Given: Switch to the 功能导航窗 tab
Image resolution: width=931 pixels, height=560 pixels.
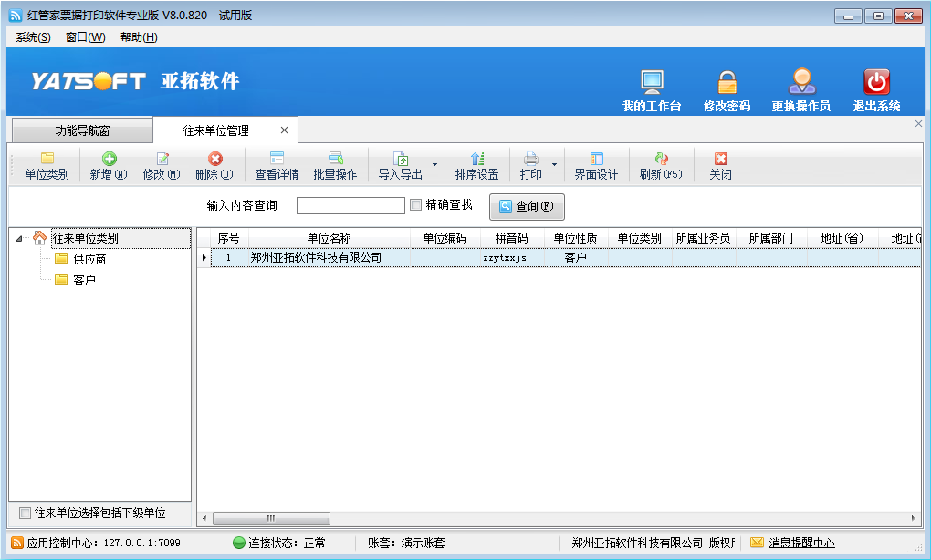Looking at the screenshot, I should [x=85, y=130].
